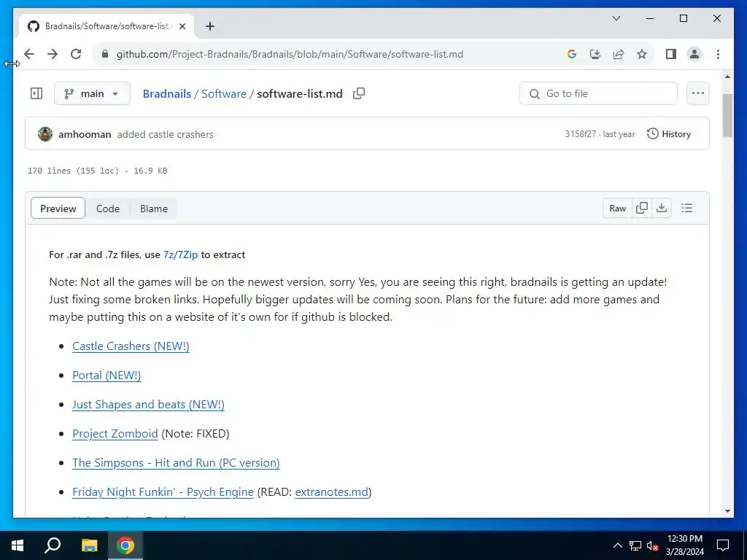Expand the file tree side panel
The height and width of the screenshot is (560, 747).
(36, 93)
